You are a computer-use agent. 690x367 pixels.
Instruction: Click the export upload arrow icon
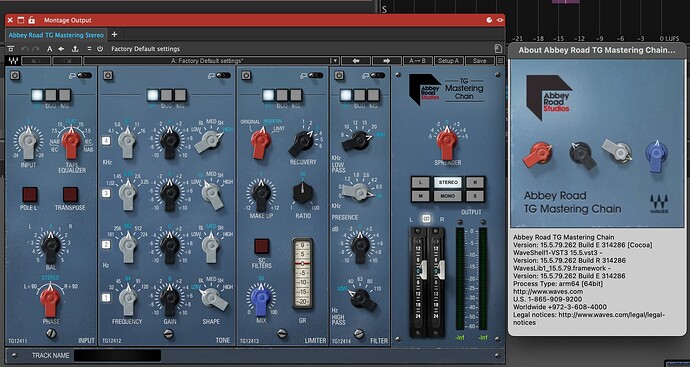[75, 49]
